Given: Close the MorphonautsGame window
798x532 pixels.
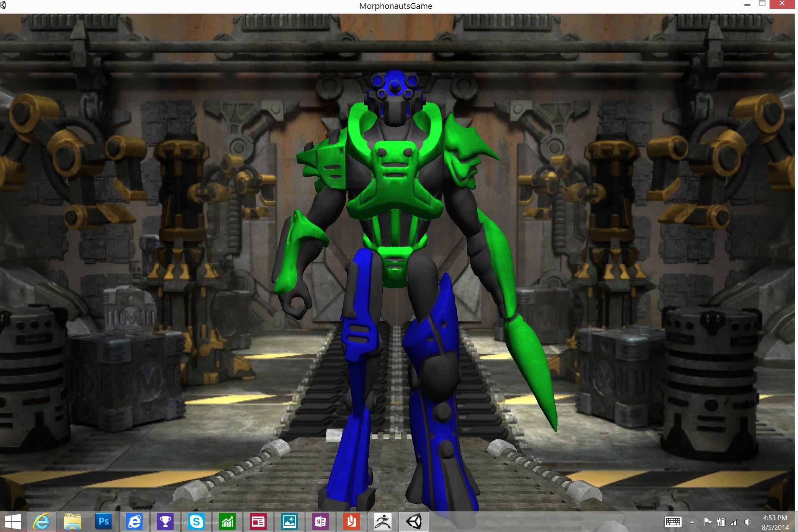Looking at the screenshot, I should click(782, 4).
